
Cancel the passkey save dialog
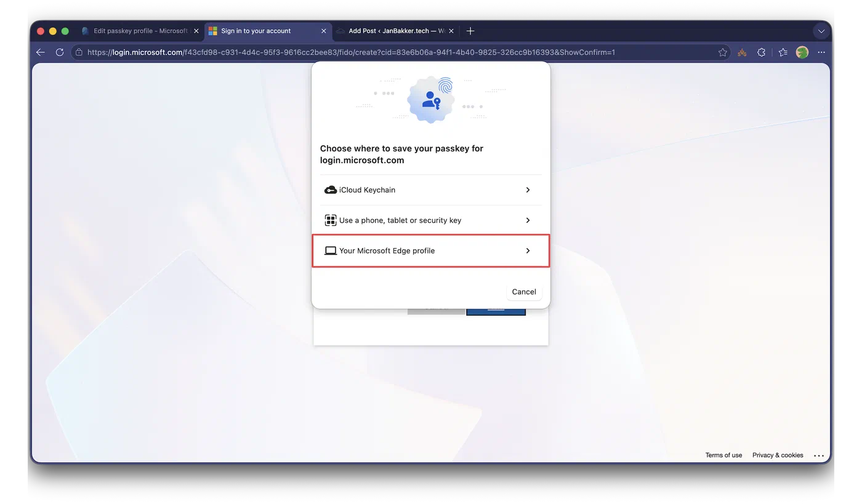click(x=524, y=292)
